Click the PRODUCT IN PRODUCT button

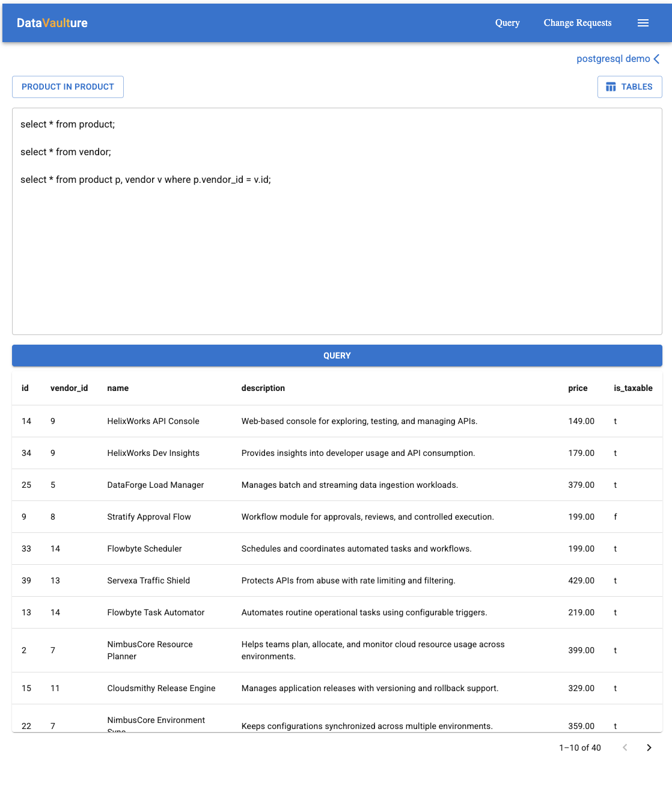67,87
